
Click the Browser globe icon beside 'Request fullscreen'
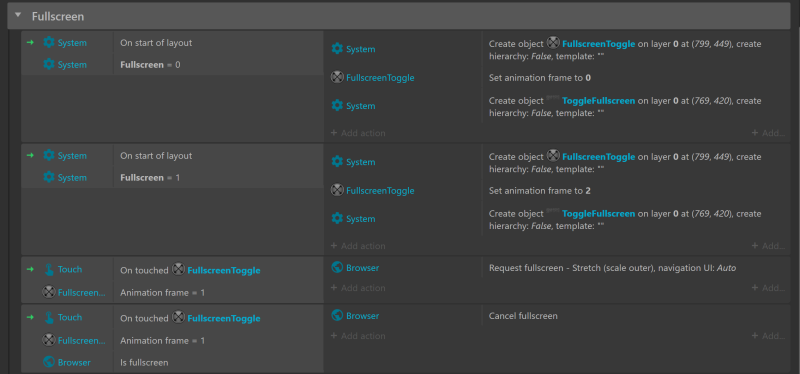(337, 267)
